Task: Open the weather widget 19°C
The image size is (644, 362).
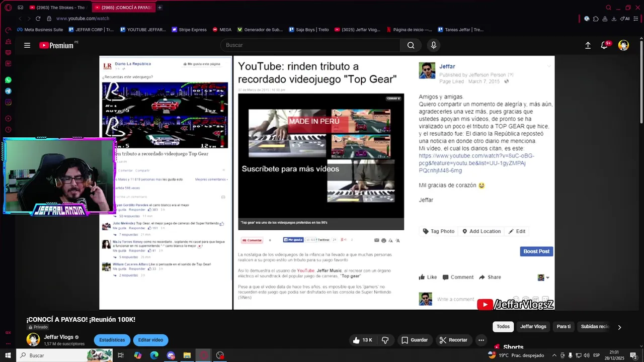Action: tap(516, 355)
